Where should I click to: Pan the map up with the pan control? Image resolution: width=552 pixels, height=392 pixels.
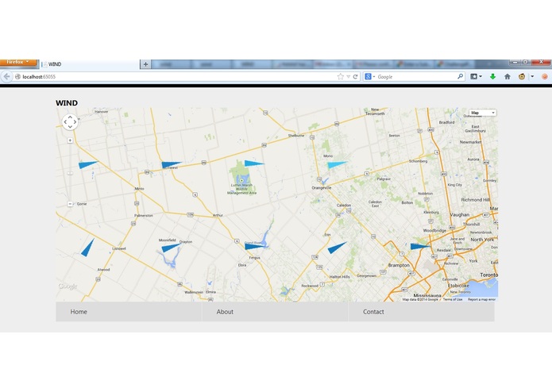(70, 117)
